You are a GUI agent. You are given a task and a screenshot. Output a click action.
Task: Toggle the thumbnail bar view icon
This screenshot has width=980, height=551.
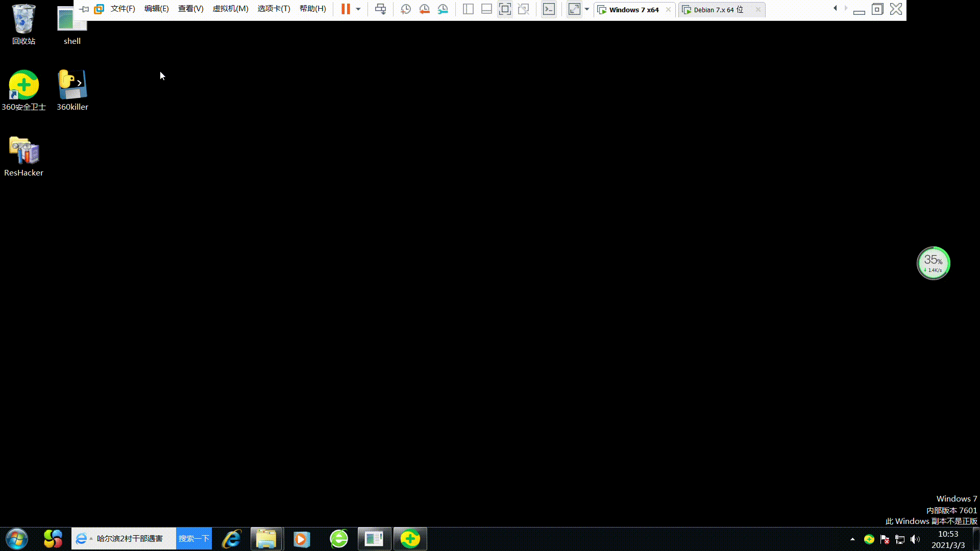pos(486,9)
